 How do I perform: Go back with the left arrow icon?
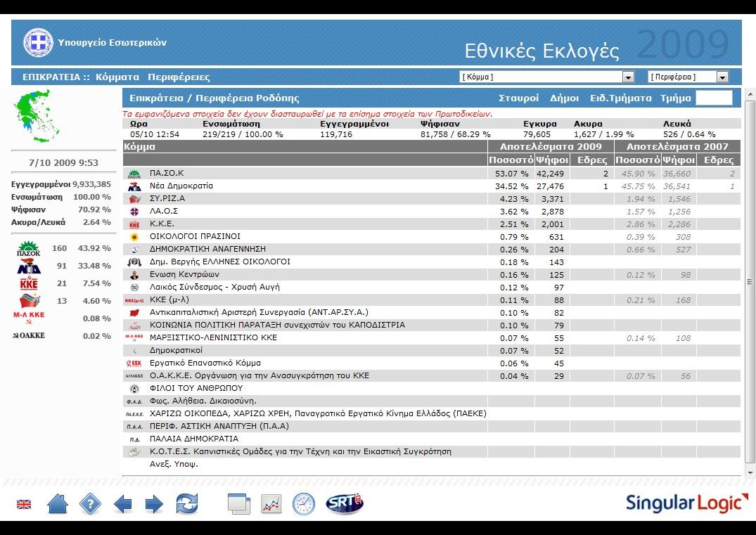tap(122, 505)
